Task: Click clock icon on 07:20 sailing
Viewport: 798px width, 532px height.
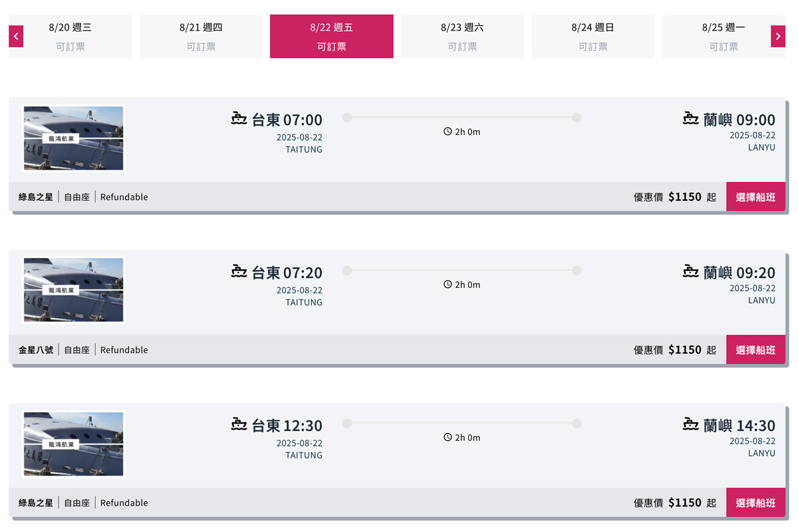Action: [448, 285]
